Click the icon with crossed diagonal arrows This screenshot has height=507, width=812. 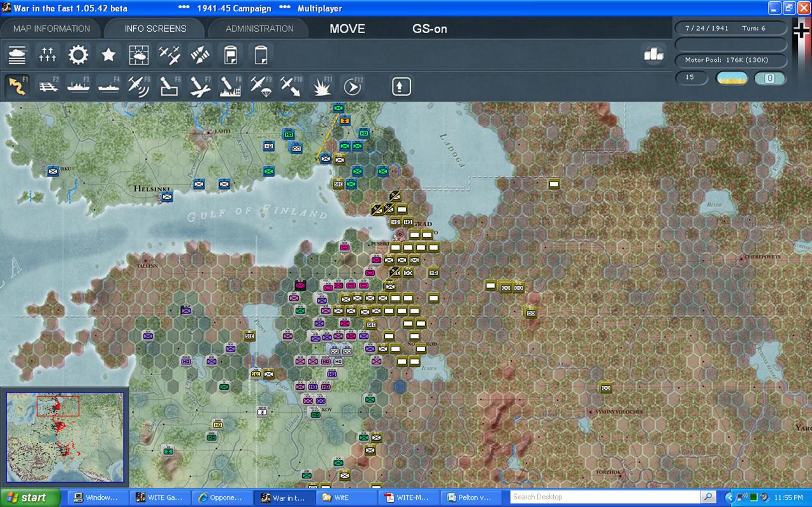(200, 55)
